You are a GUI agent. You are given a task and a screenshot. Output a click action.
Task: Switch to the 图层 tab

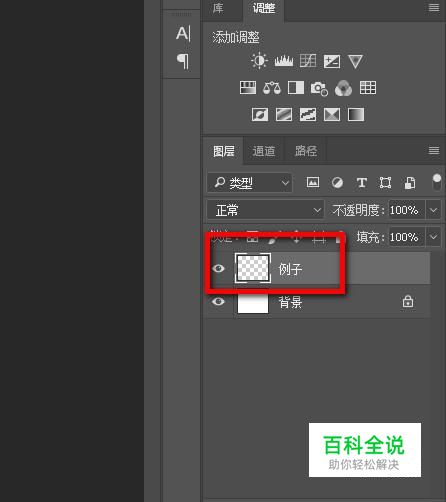coord(224,151)
